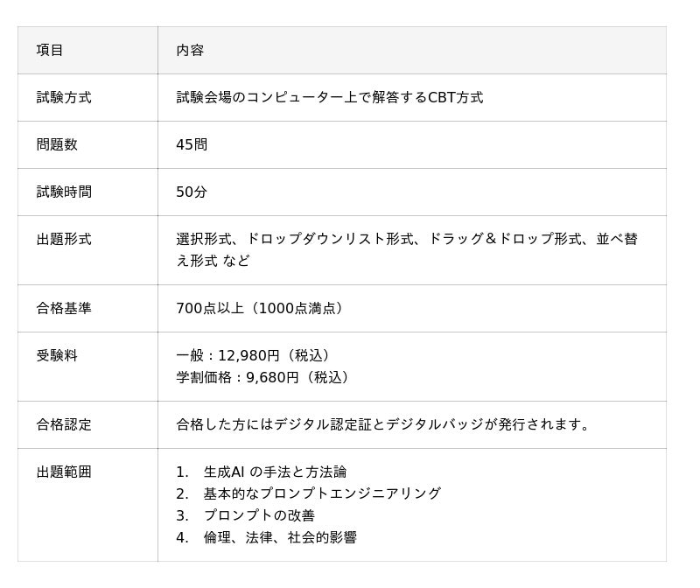Image resolution: width=700 pixels, height=588 pixels.
Task: Click the 内容 column header cell
Action: (190, 50)
